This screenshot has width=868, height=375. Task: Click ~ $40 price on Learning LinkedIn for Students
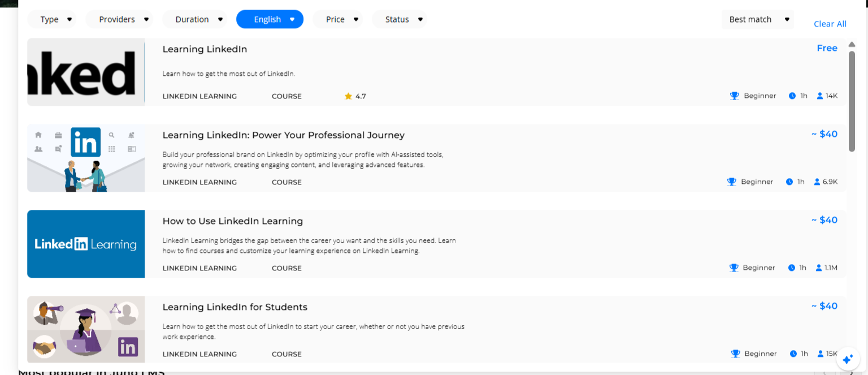(x=824, y=307)
